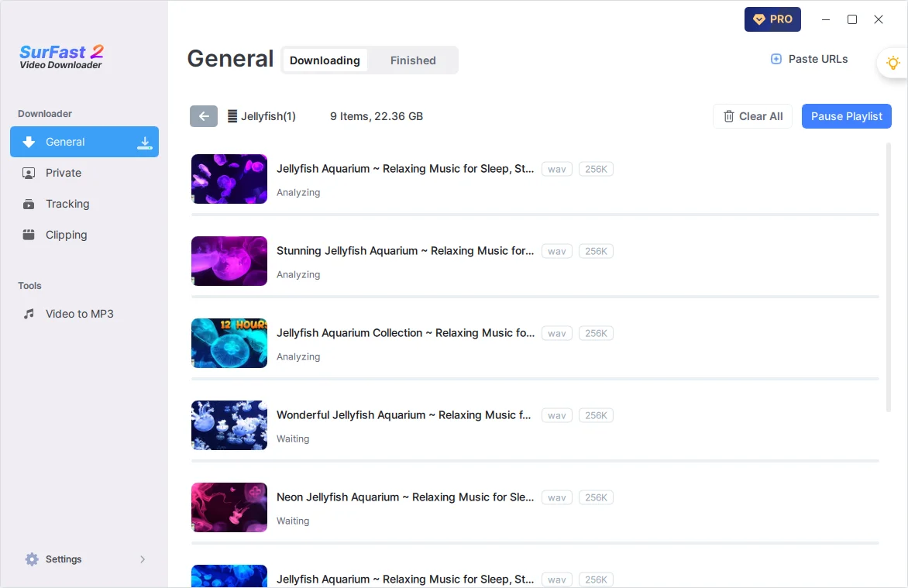
Task: Click the Waiting status on Neon Jellyfish row
Action: (293, 521)
